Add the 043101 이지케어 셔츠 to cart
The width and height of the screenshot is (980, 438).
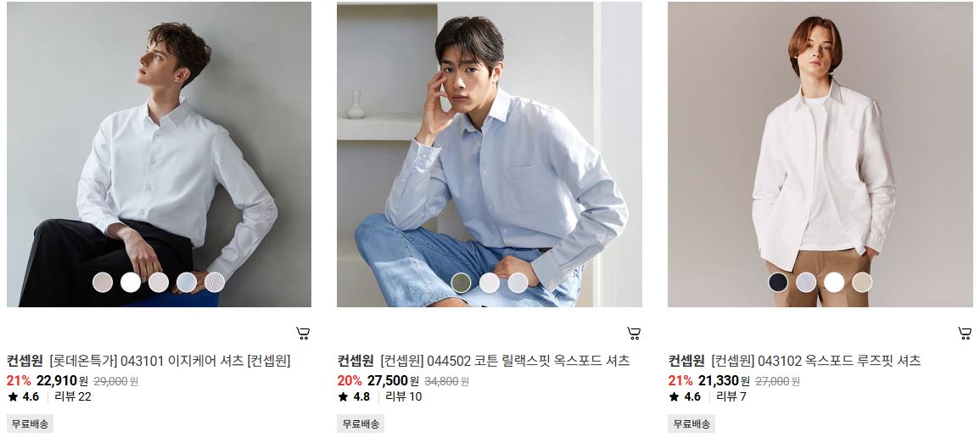click(303, 334)
